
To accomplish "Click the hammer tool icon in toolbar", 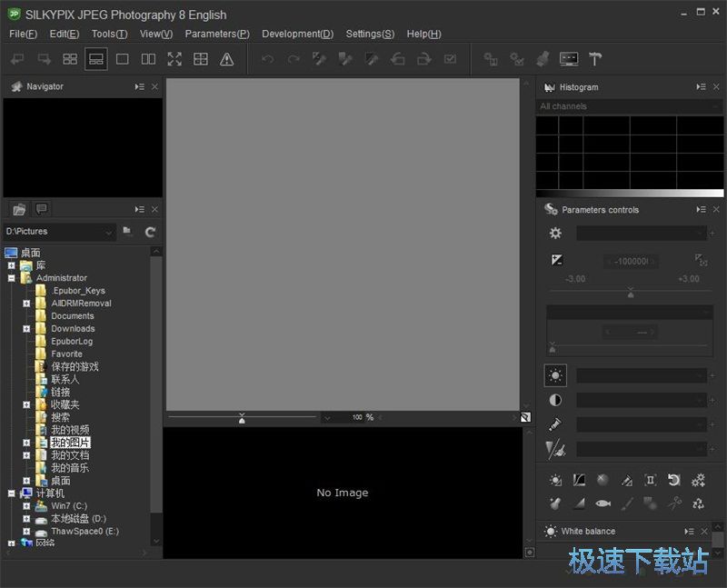I will click(x=595, y=59).
